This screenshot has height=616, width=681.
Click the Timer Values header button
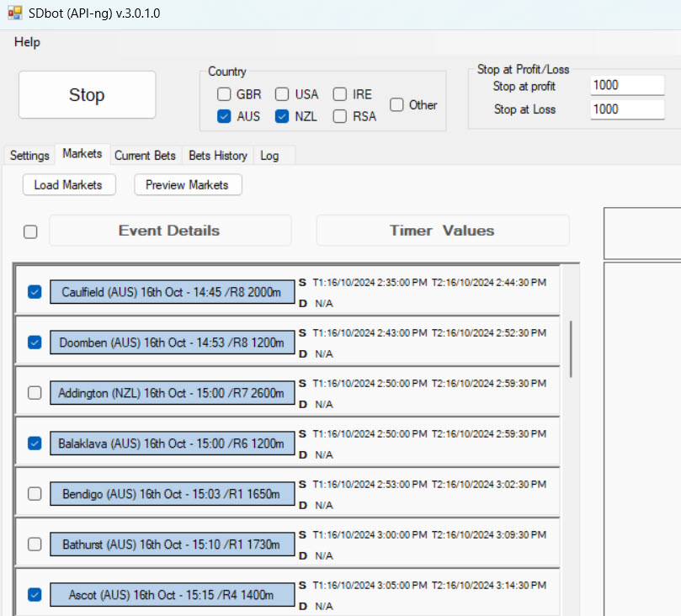click(442, 231)
